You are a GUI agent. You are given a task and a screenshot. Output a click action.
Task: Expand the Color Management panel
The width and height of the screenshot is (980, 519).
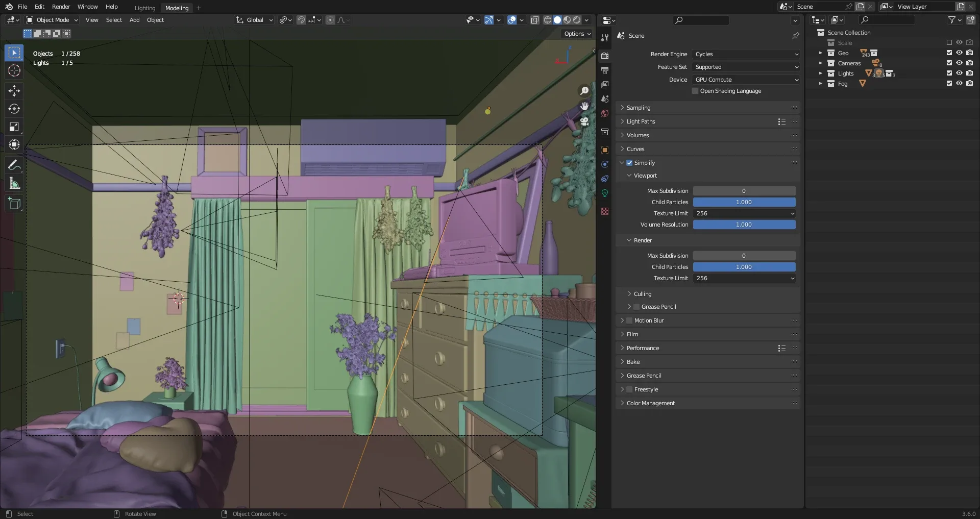pos(707,403)
